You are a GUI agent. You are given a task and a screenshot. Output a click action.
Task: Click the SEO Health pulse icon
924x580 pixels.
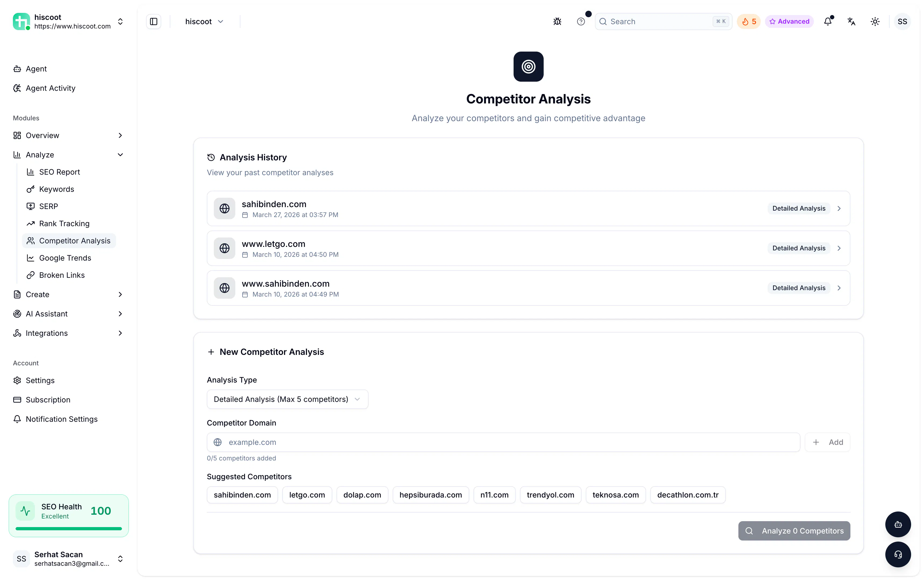tap(25, 511)
